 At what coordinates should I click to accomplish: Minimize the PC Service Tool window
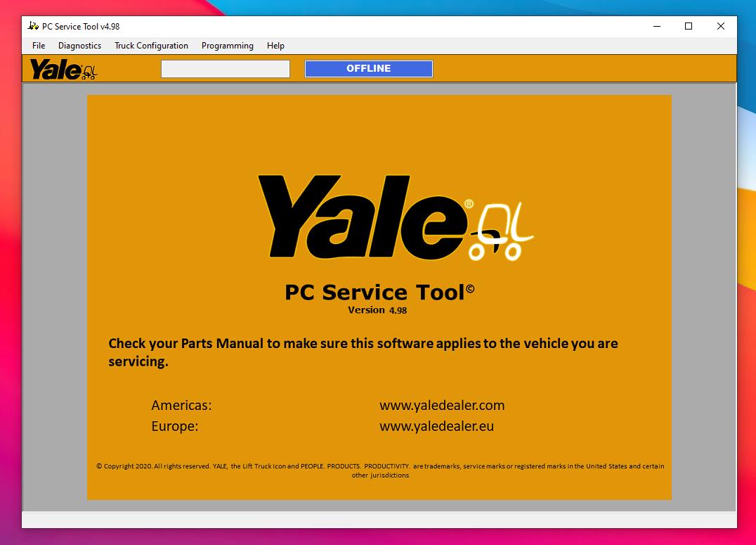[656, 25]
